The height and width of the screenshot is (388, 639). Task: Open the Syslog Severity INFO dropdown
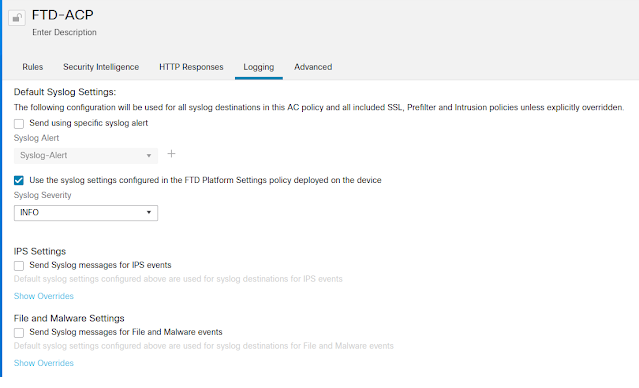(86, 213)
